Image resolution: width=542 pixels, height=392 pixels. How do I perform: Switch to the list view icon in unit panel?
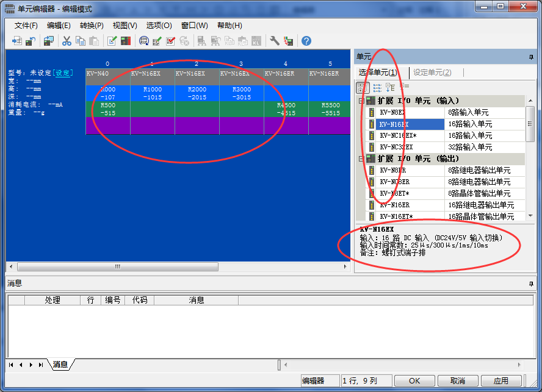coord(377,87)
